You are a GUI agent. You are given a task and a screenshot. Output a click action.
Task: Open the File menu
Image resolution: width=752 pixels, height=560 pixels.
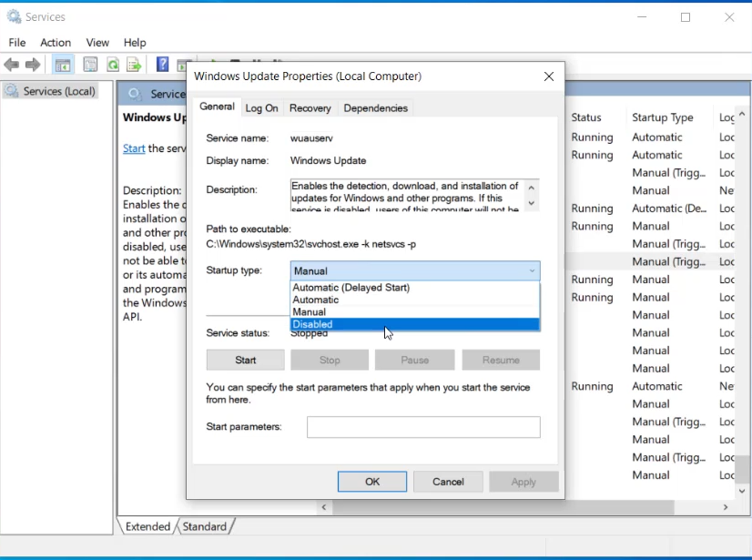click(x=17, y=43)
